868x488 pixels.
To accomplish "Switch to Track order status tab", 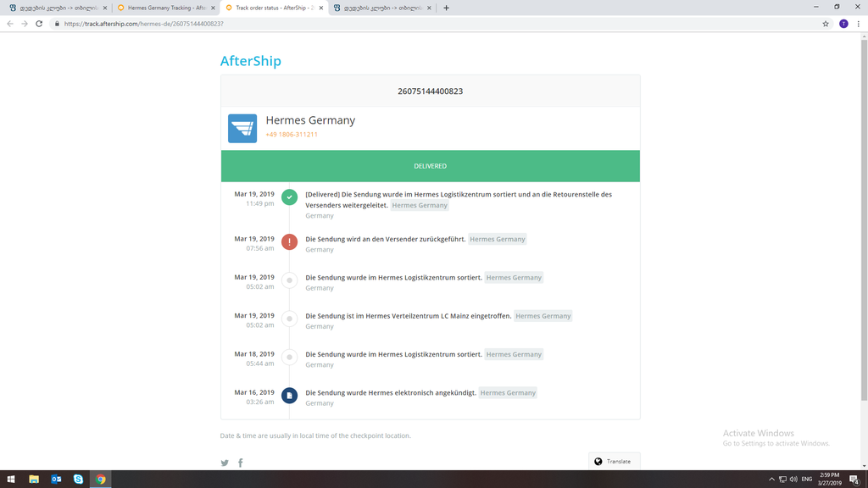I will pyautogui.click(x=274, y=8).
